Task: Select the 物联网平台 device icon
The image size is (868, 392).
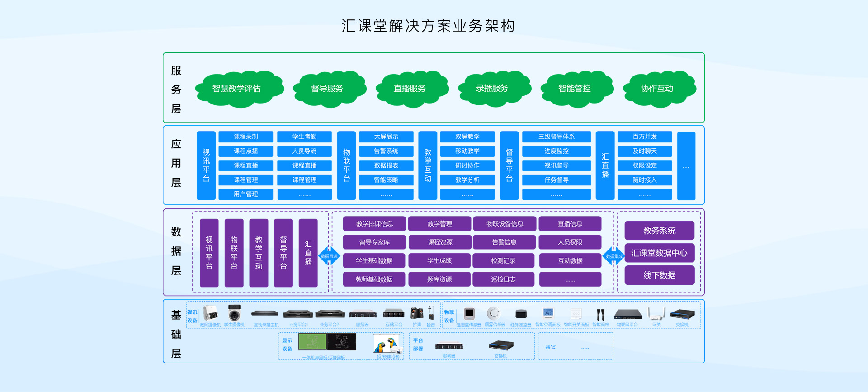Action: (628, 314)
